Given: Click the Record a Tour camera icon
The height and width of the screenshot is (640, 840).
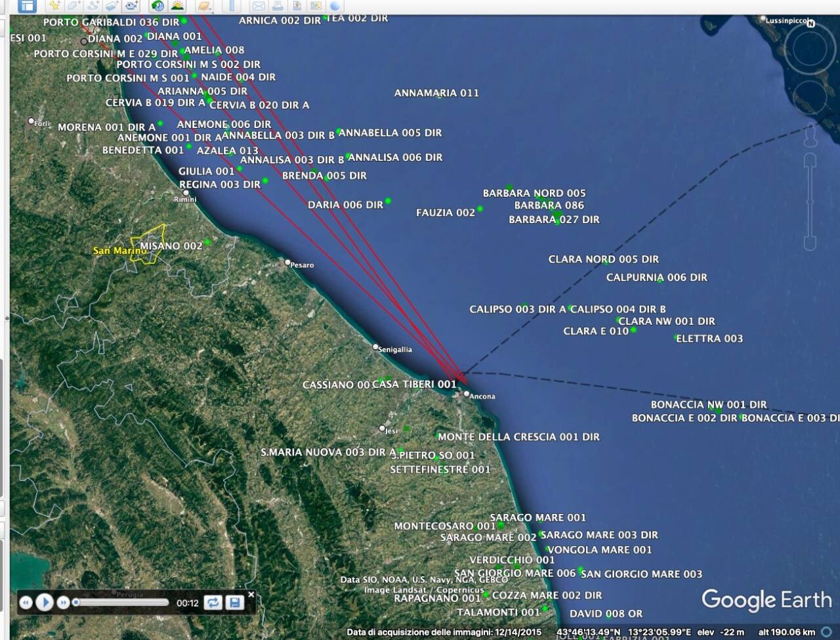Looking at the screenshot, I should (131, 6).
